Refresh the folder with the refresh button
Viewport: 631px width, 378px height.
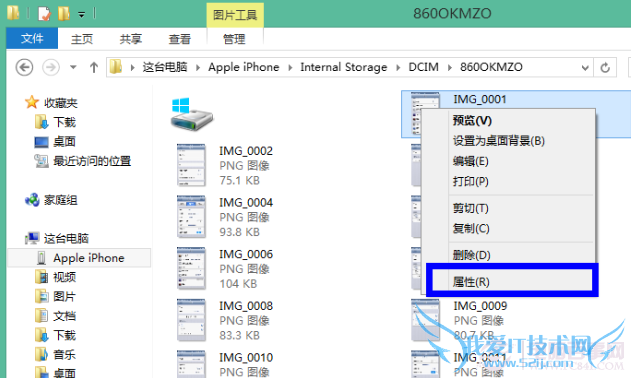[605, 68]
